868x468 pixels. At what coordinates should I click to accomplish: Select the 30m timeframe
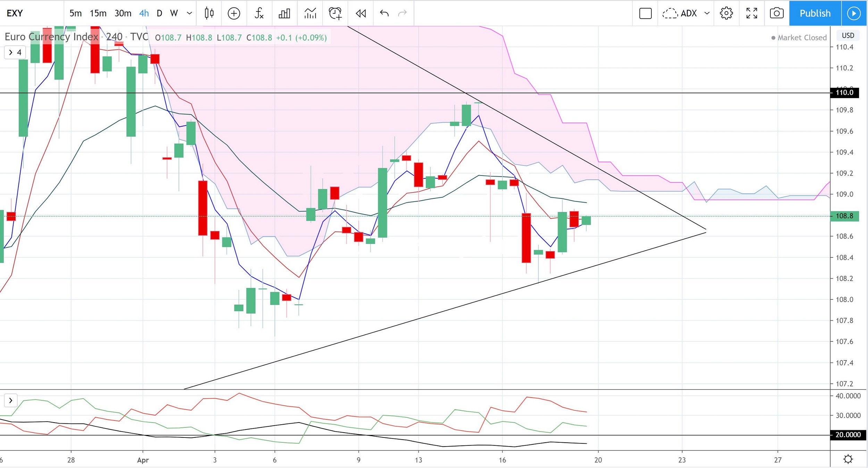pos(123,13)
